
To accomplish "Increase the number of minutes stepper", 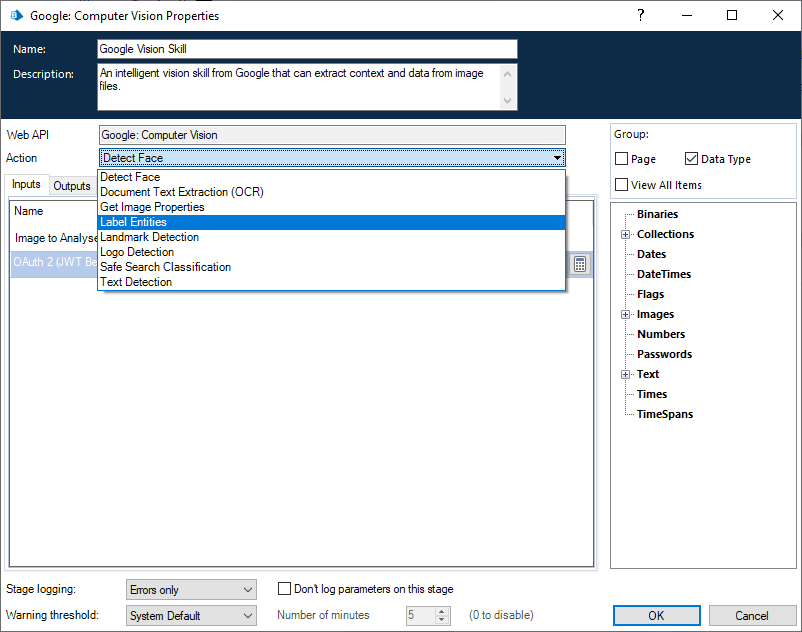I will point(442,611).
